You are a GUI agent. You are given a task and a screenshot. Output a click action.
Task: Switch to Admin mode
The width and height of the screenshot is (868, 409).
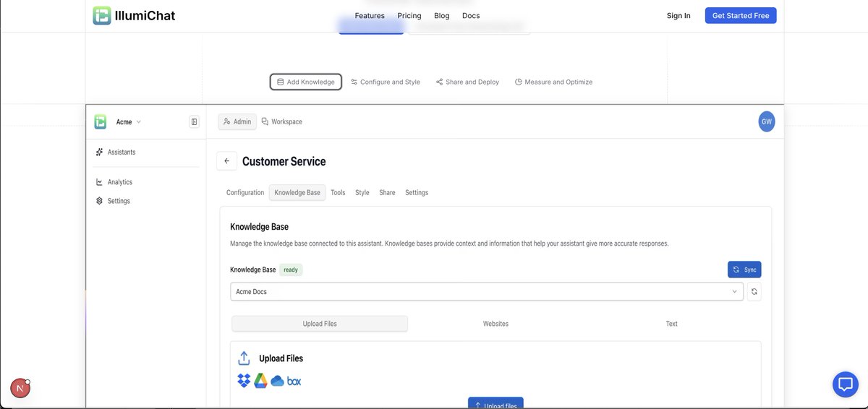[237, 121]
